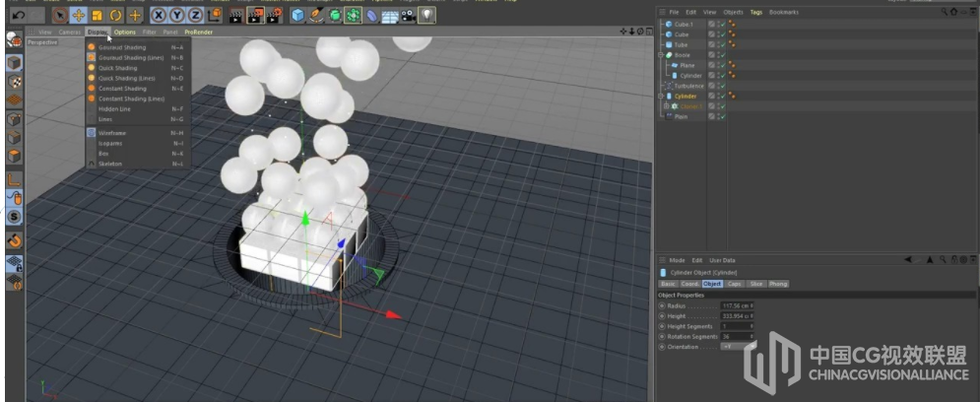Viewport: 980px width, 402px height.
Task: Activate the Rotate tool
Action: pos(115,15)
